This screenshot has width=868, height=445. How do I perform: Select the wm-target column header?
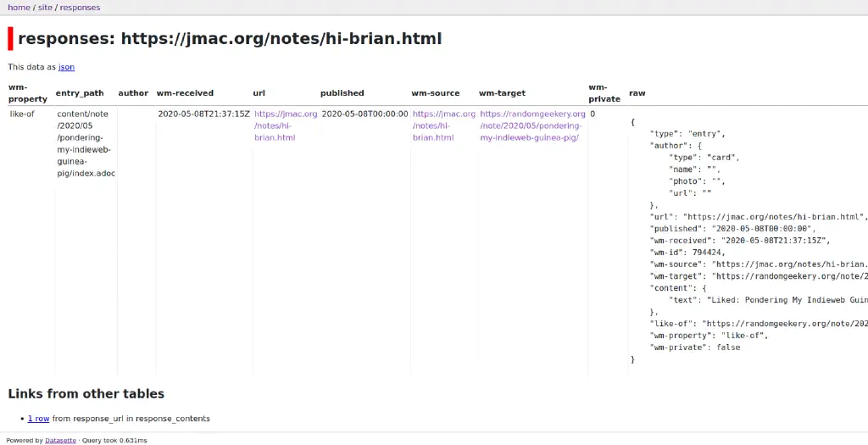click(x=502, y=93)
